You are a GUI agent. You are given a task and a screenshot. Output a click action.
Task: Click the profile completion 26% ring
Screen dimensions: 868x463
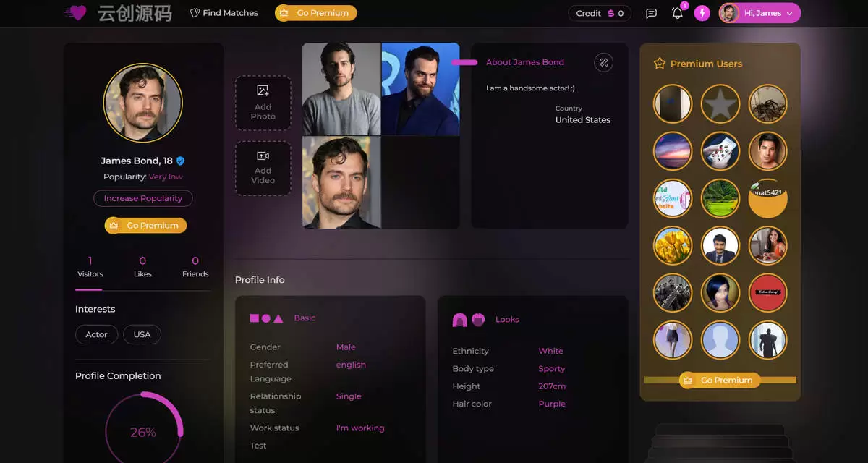(143, 431)
